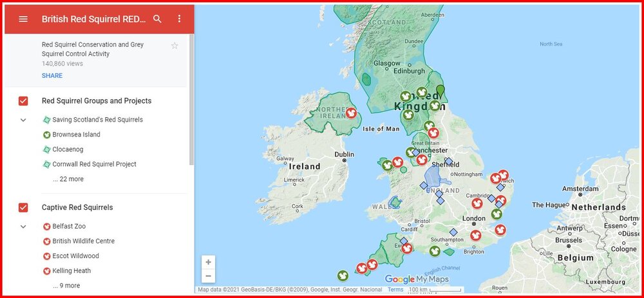Expand the '... 22 more' entries
644x298 pixels.
[68, 179]
